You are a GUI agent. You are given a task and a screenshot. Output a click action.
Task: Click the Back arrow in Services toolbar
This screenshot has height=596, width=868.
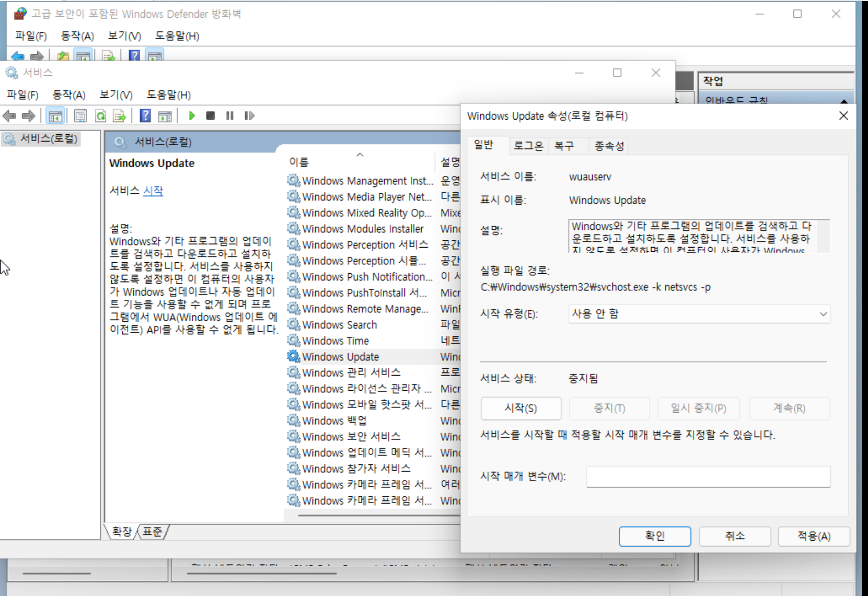pyautogui.click(x=9, y=116)
